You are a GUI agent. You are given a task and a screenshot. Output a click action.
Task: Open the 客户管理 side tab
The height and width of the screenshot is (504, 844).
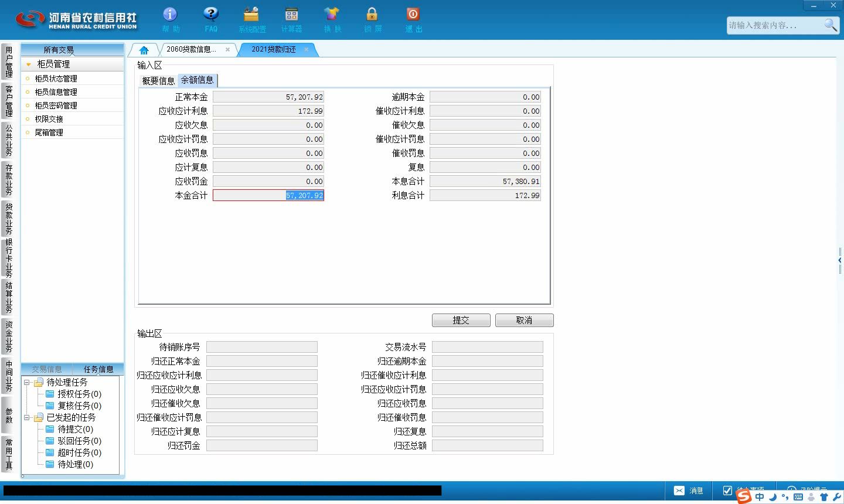[x=8, y=101]
